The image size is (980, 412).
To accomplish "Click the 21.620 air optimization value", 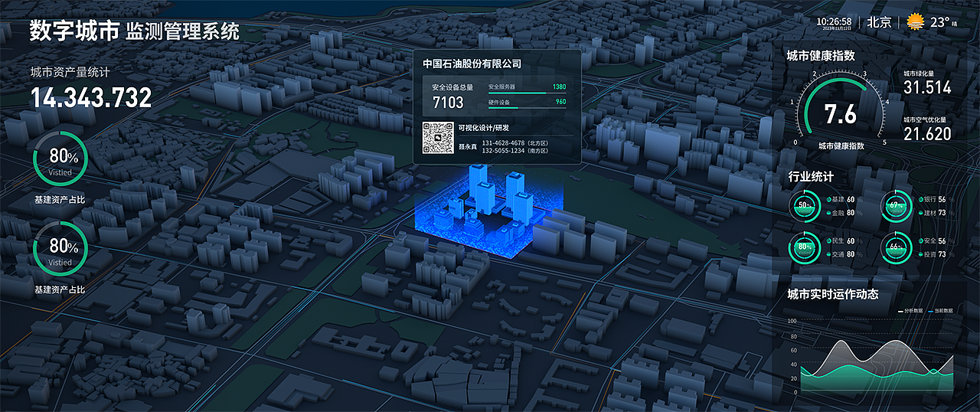I will click(927, 134).
